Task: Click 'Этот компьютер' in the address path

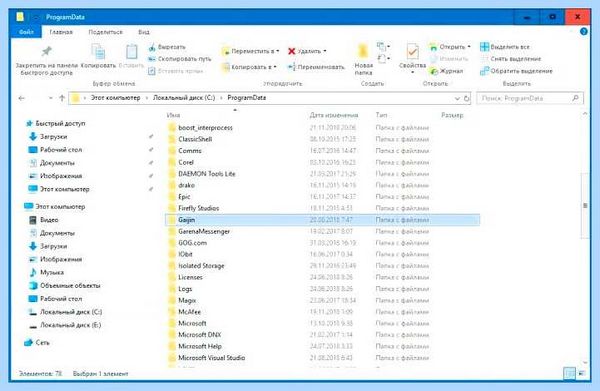Action: click(x=115, y=98)
